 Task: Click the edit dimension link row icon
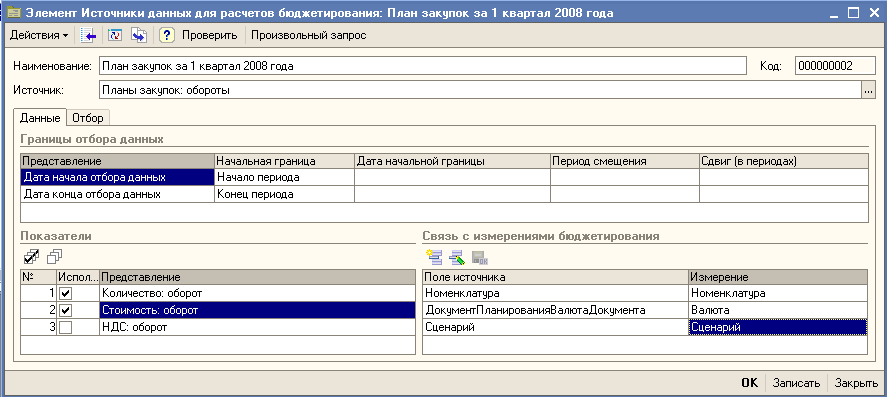point(457,257)
